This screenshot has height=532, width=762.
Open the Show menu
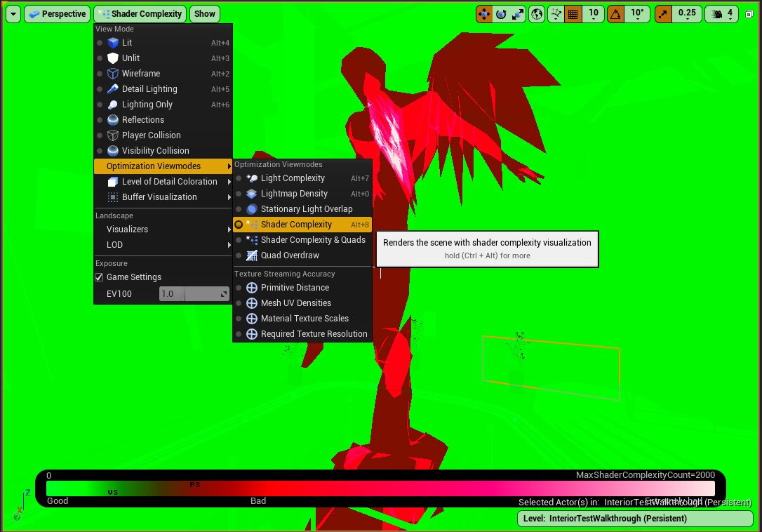[x=204, y=13]
